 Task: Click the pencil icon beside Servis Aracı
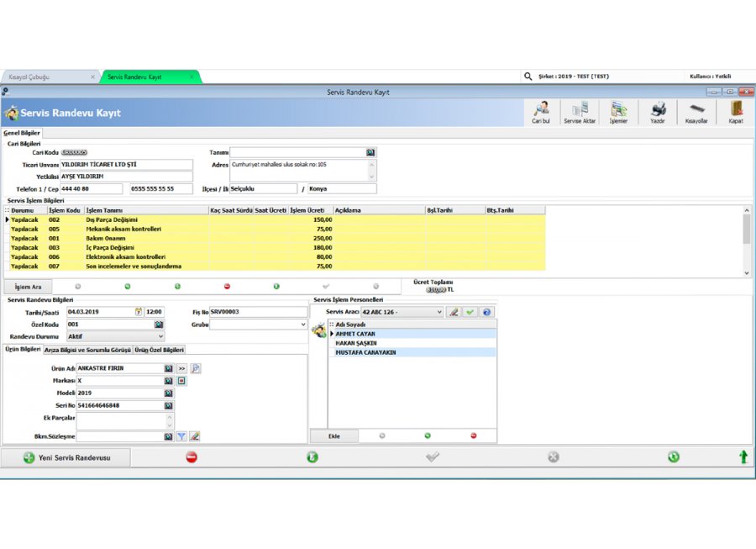coord(454,312)
